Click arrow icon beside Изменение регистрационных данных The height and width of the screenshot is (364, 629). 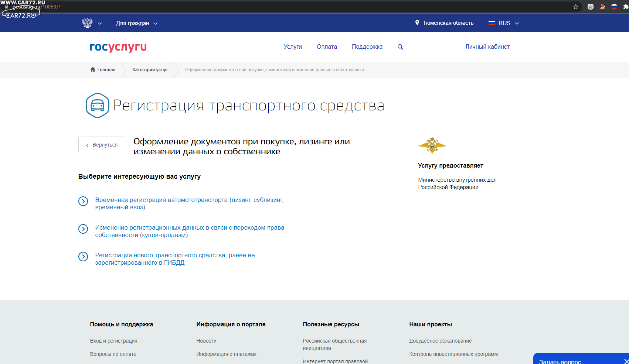(83, 229)
